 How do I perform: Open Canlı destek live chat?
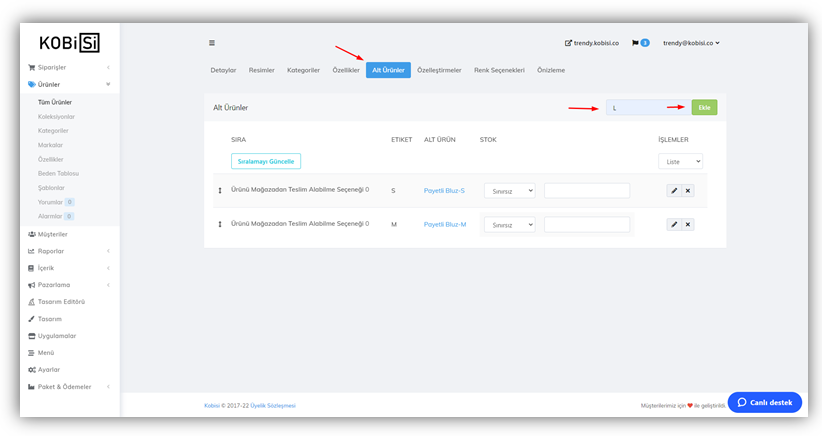(x=765, y=402)
